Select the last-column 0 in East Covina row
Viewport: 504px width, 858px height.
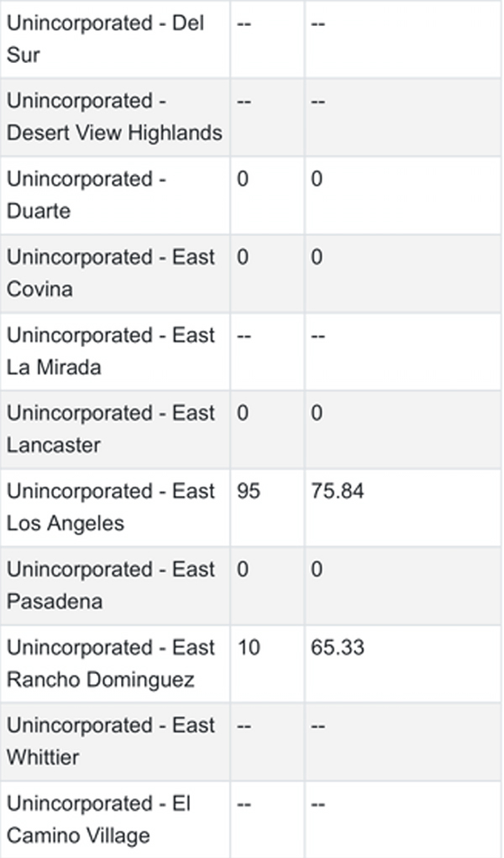[317, 257]
